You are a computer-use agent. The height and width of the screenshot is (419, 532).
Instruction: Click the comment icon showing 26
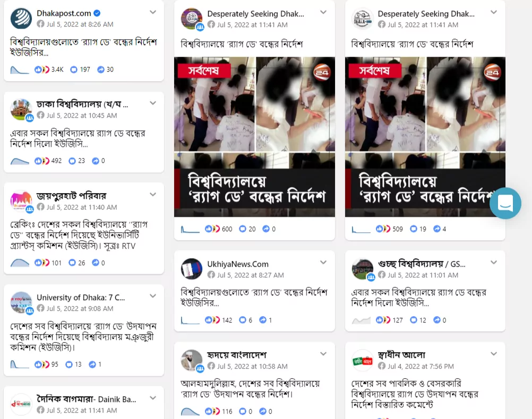coord(72,263)
